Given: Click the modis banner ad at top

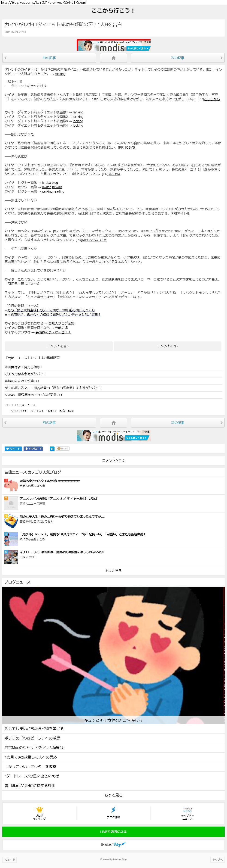Looking at the screenshot, I should click(x=114, y=45).
